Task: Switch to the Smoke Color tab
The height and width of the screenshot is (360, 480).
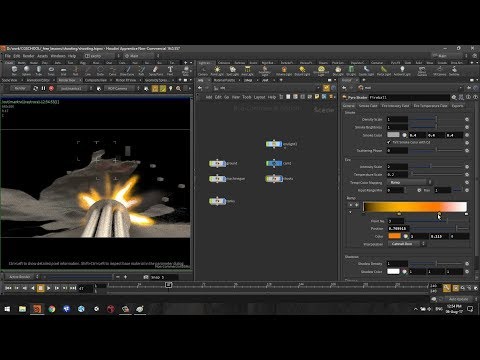Action: [x=368, y=106]
